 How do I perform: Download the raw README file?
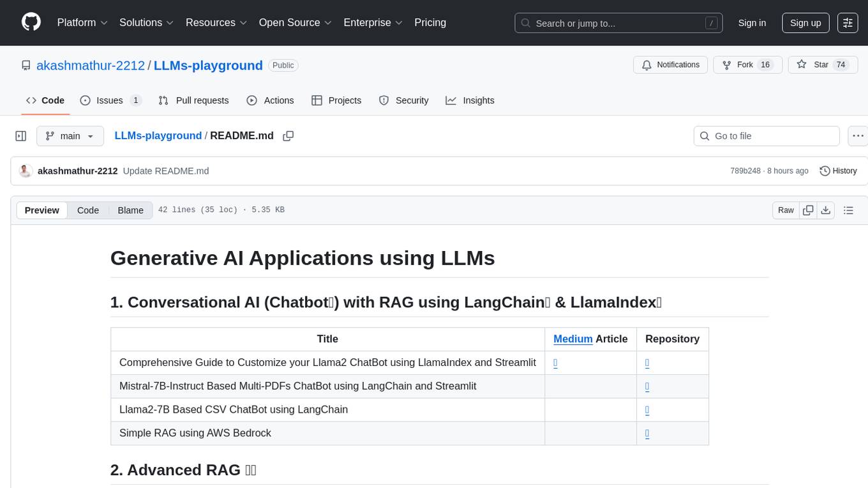[825, 210]
